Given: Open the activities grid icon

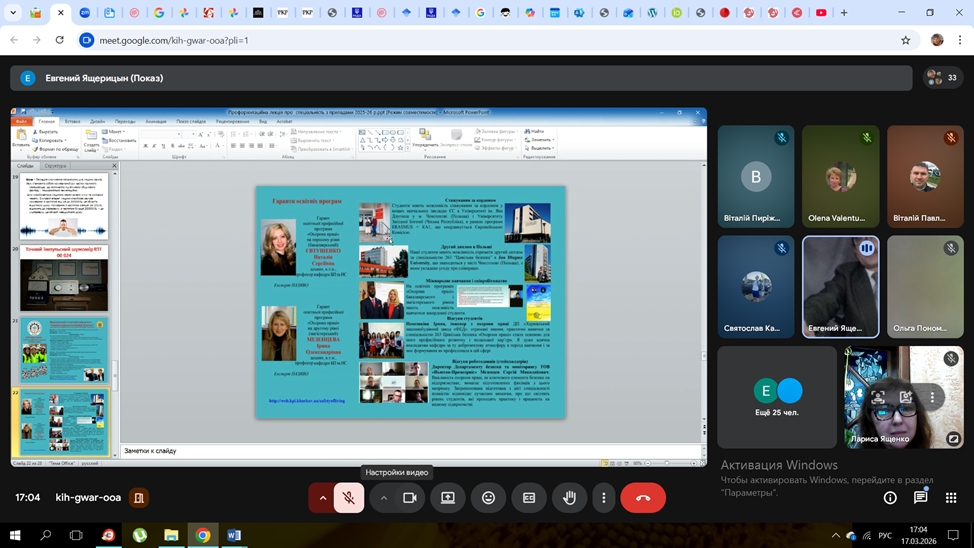Looking at the screenshot, I should pos(951,497).
